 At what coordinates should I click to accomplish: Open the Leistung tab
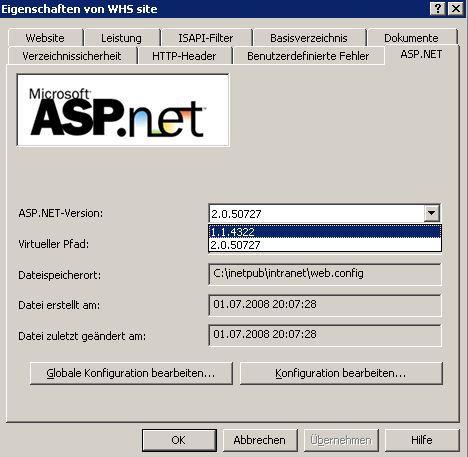click(x=122, y=38)
